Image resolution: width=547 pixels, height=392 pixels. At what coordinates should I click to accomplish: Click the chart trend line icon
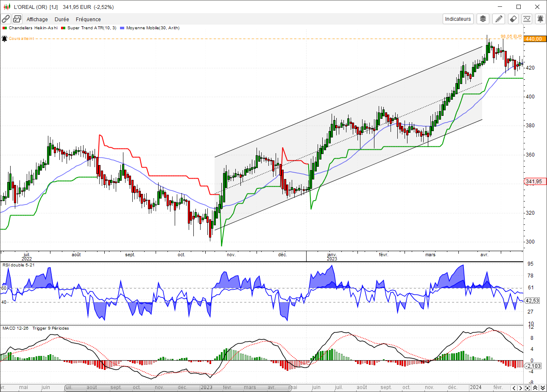click(x=527, y=19)
